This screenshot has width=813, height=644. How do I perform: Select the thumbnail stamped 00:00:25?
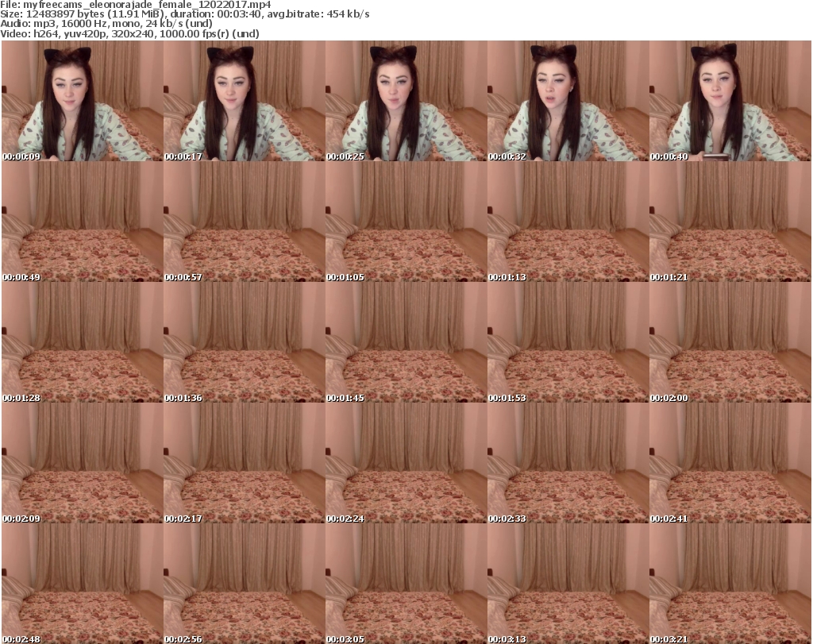point(406,101)
